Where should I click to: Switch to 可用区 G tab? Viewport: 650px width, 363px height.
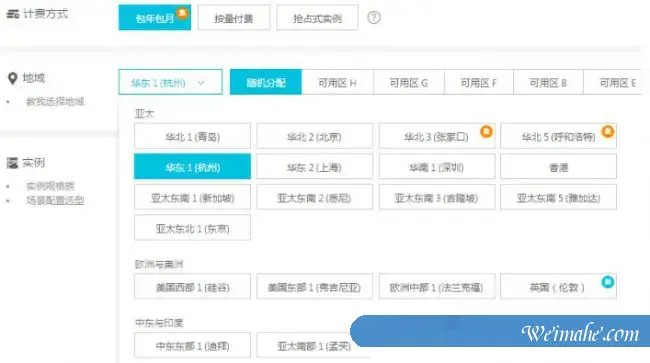pos(409,82)
